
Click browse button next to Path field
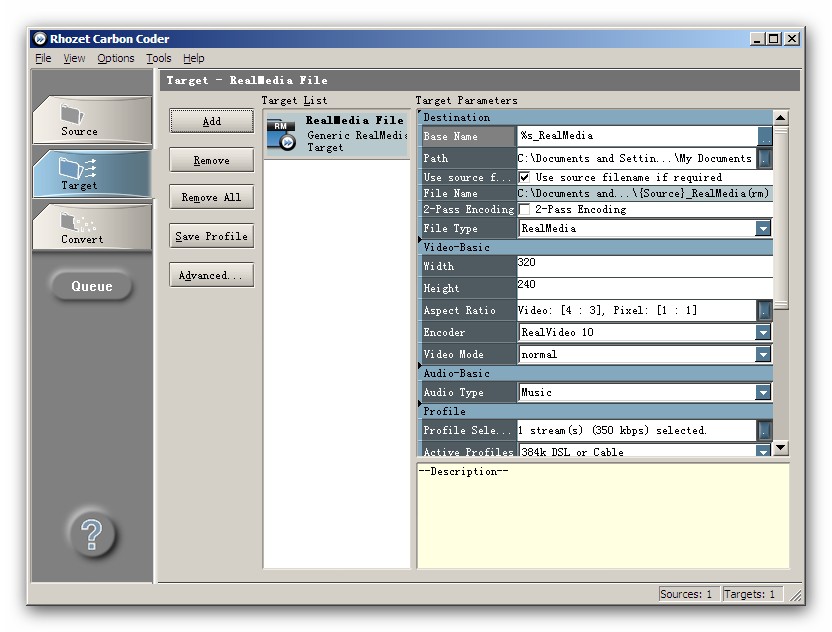(765, 158)
